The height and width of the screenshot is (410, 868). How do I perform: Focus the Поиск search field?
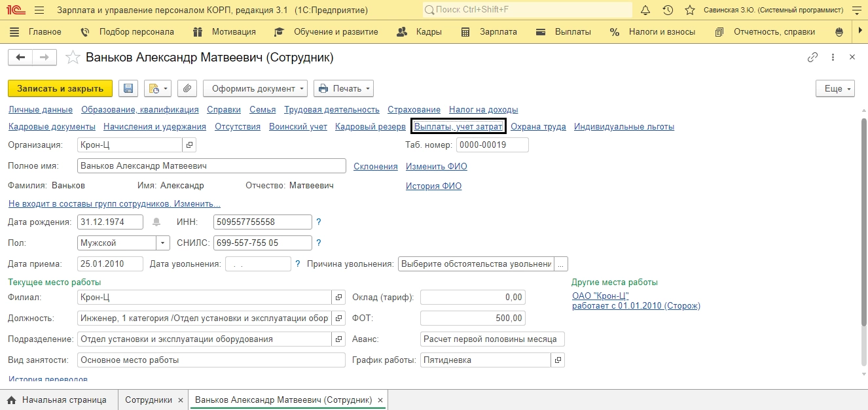click(x=528, y=10)
